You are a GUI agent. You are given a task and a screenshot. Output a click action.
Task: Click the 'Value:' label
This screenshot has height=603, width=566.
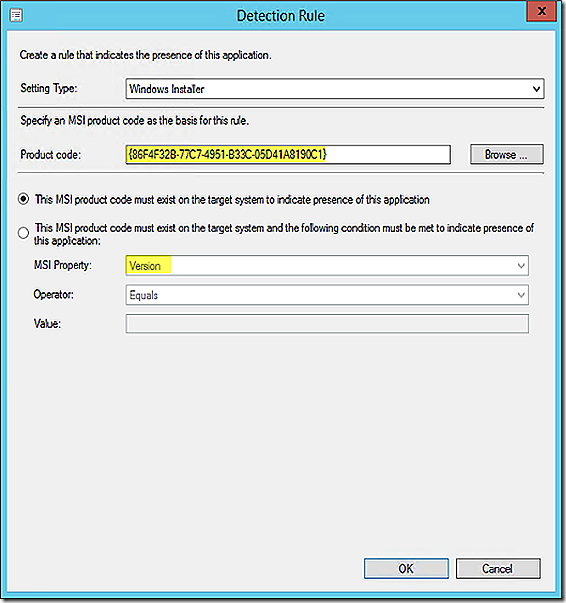pos(47,324)
